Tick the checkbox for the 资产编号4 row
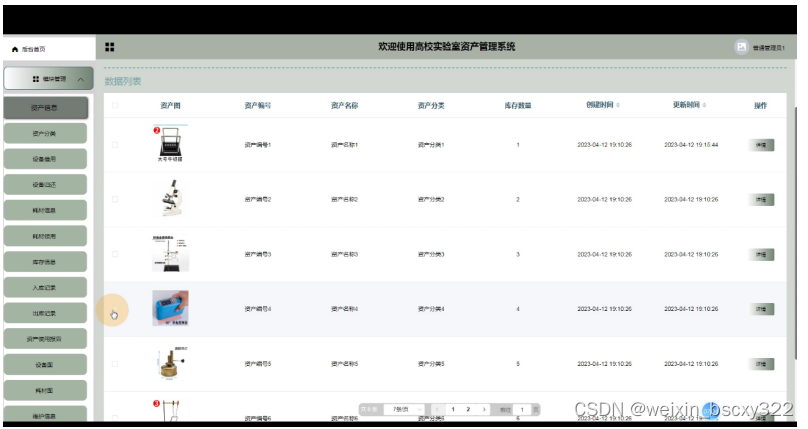Viewport: 808px width, 429px height. 115,309
